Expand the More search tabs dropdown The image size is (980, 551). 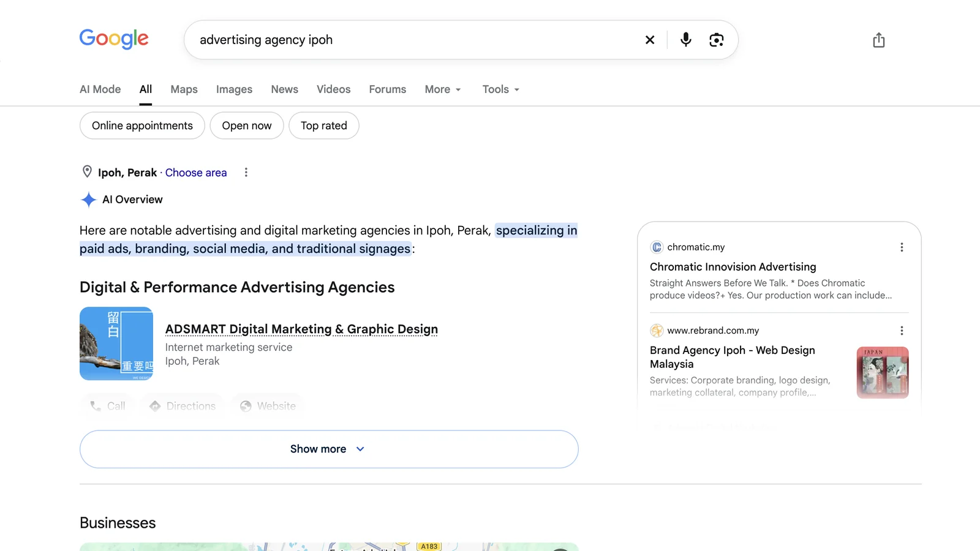(443, 89)
